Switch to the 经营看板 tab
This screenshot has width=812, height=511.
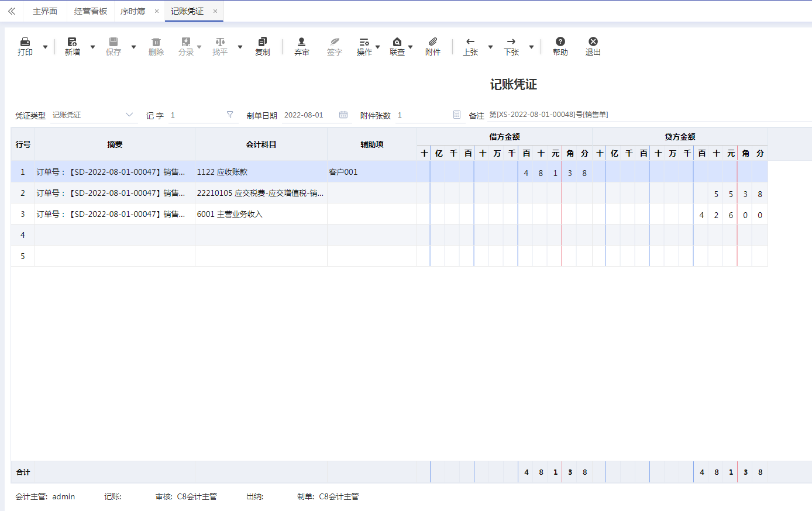(91, 11)
